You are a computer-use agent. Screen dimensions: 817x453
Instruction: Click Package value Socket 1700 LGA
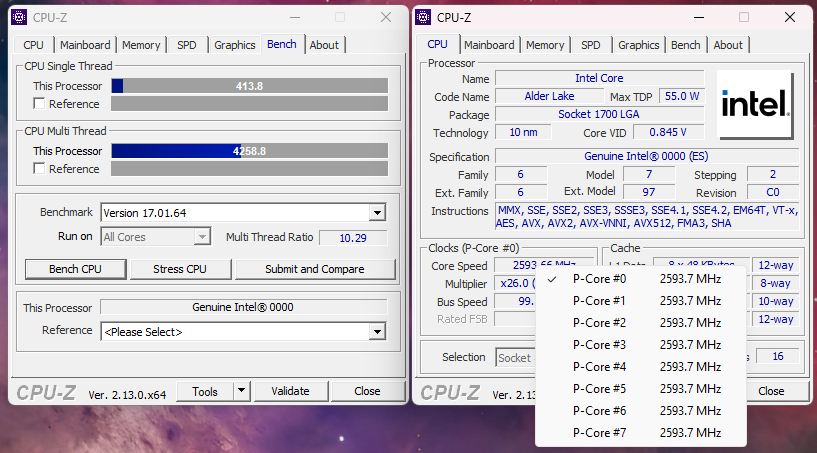click(599, 114)
